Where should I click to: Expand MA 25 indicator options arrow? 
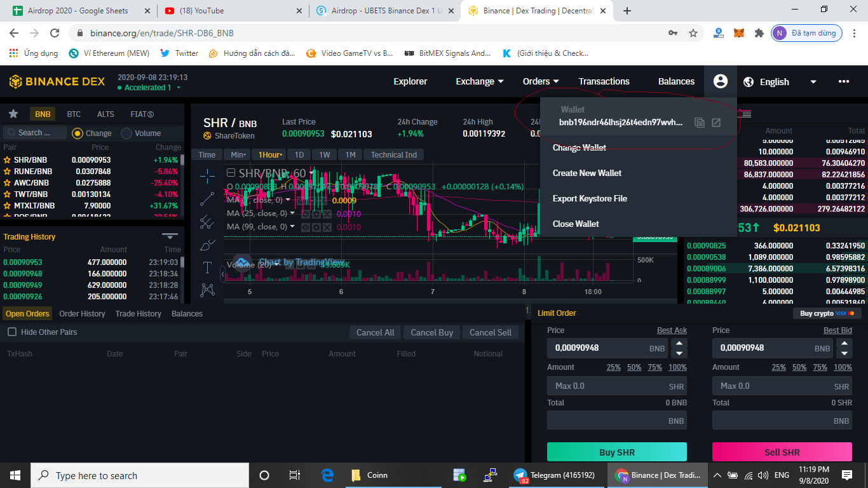(x=293, y=213)
